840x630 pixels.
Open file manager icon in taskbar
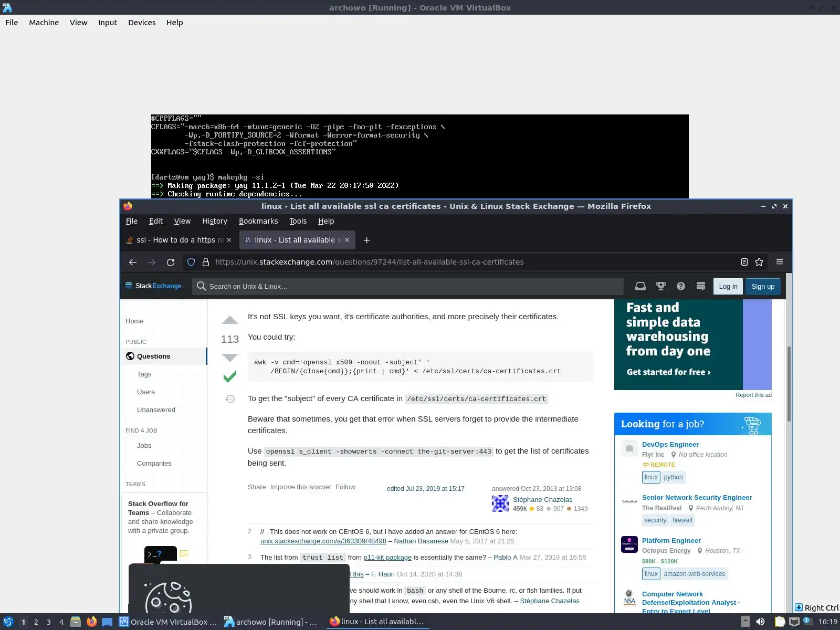pyautogui.click(x=76, y=622)
